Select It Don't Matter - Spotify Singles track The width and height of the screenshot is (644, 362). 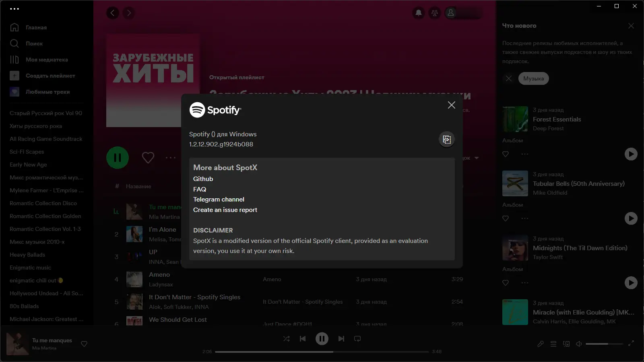coord(288,302)
